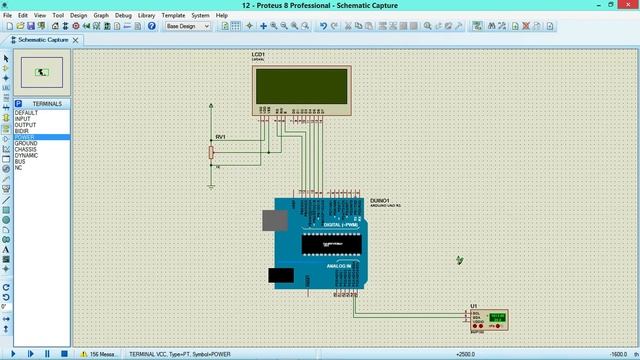Start the simulation with the Play button

pyautogui.click(x=13, y=354)
